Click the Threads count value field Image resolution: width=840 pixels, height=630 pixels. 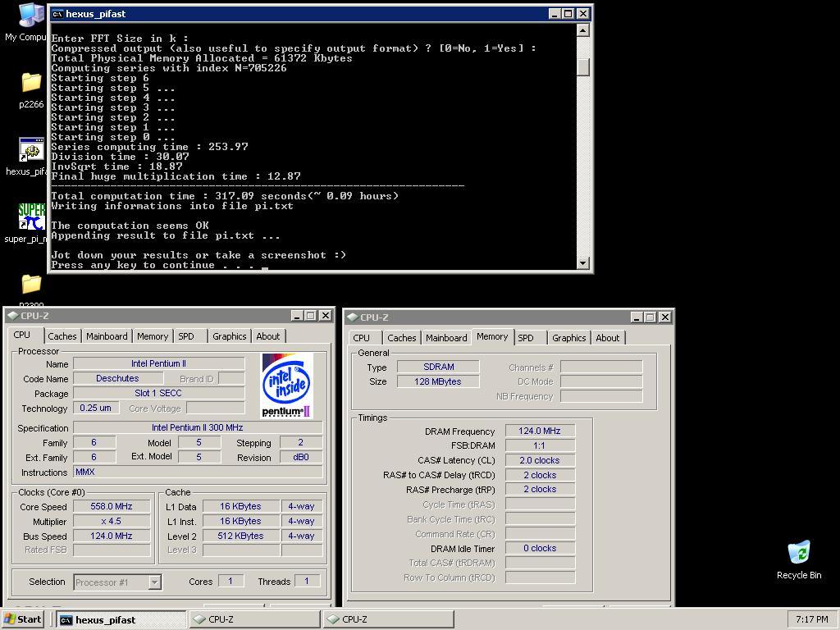click(x=307, y=581)
